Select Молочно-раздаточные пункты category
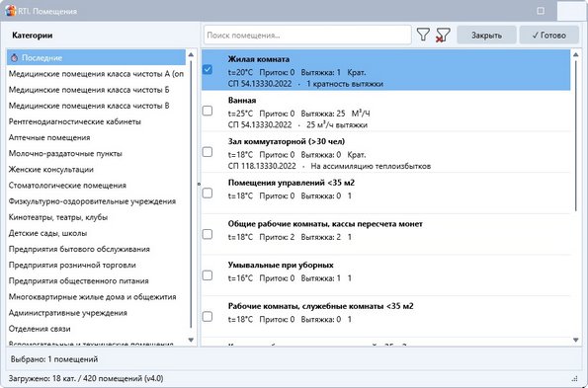The height and width of the screenshot is (388, 588). point(96,154)
